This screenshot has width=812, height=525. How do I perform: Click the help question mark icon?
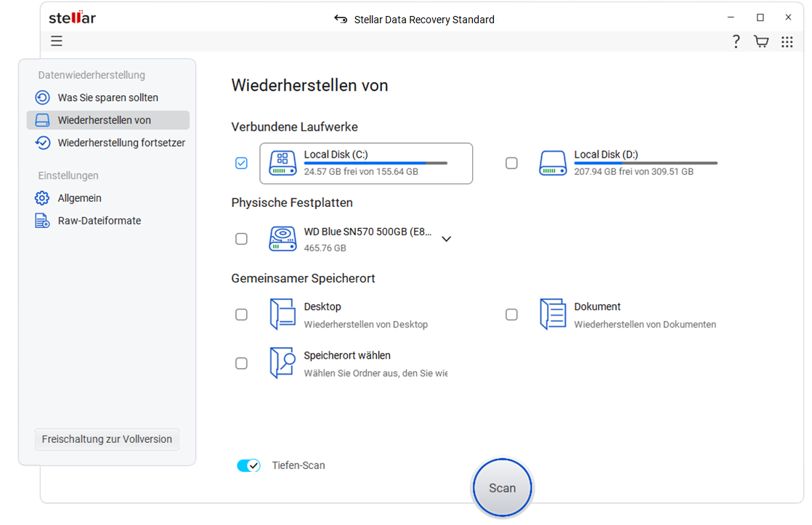[736, 41]
